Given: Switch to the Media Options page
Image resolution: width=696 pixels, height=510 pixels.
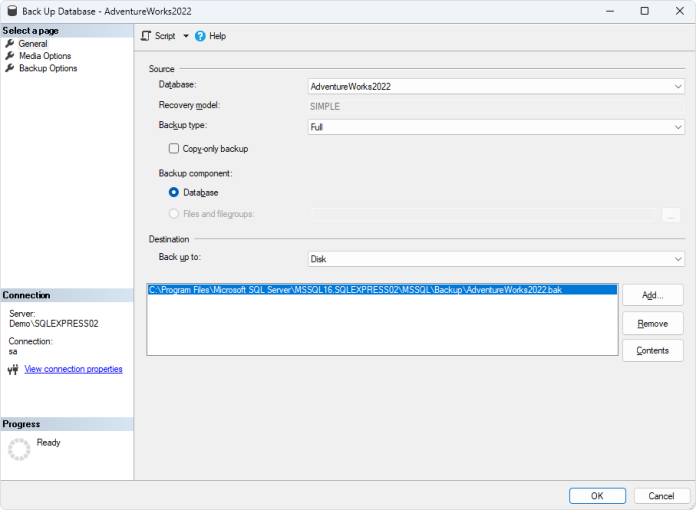Looking at the screenshot, I should tap(45, 56).
